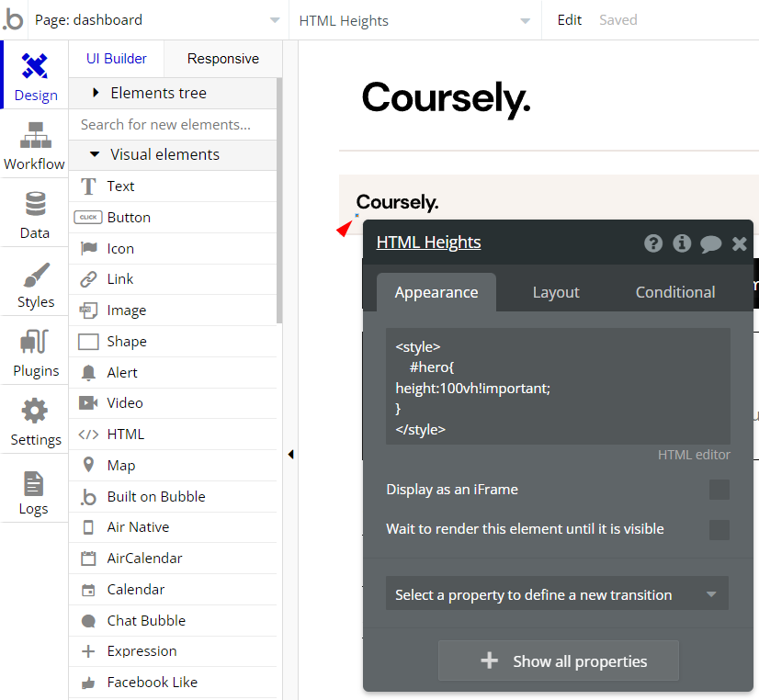The height and width of the screenshot is (700, 759).
Task: Select the large Coursely heading on canvas
Action: pos(446,98)
